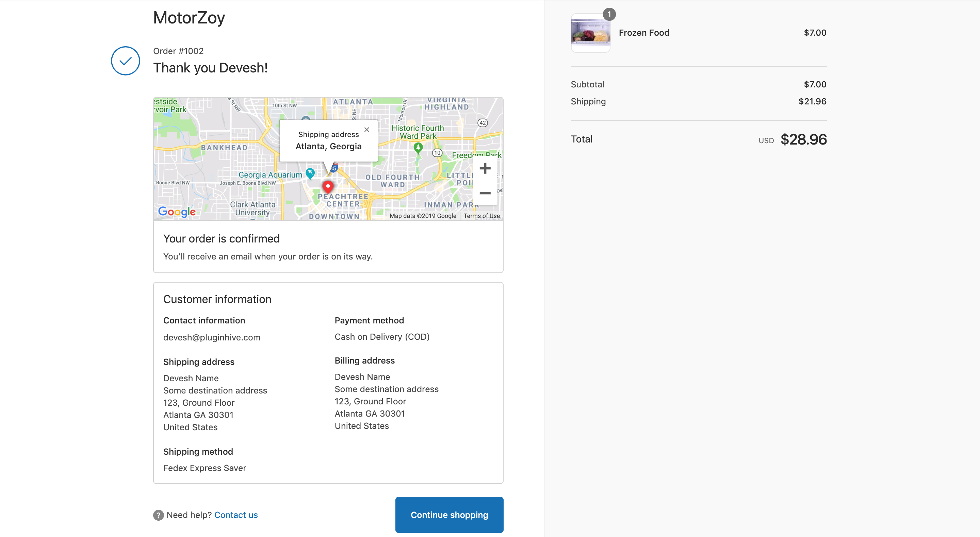The image size is (980, 537).
Task: Click the item quantity badge 1
Action: coord(609,14)
